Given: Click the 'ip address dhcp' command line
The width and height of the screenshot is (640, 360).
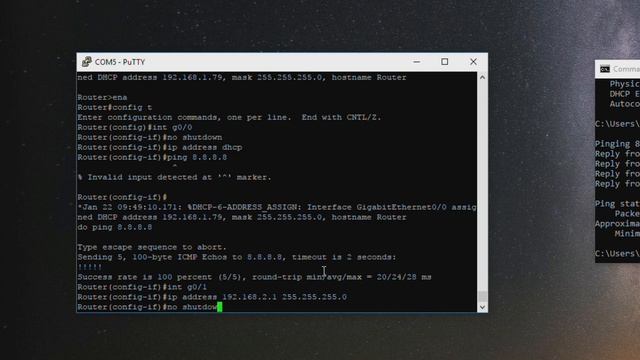Looking at the screenshot, I should [160, 147].
